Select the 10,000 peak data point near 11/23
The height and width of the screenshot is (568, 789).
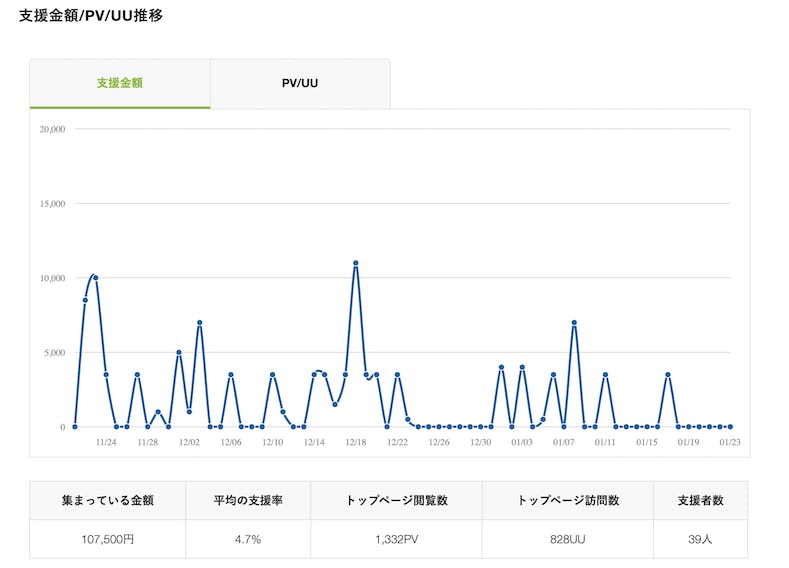[95, 278]
